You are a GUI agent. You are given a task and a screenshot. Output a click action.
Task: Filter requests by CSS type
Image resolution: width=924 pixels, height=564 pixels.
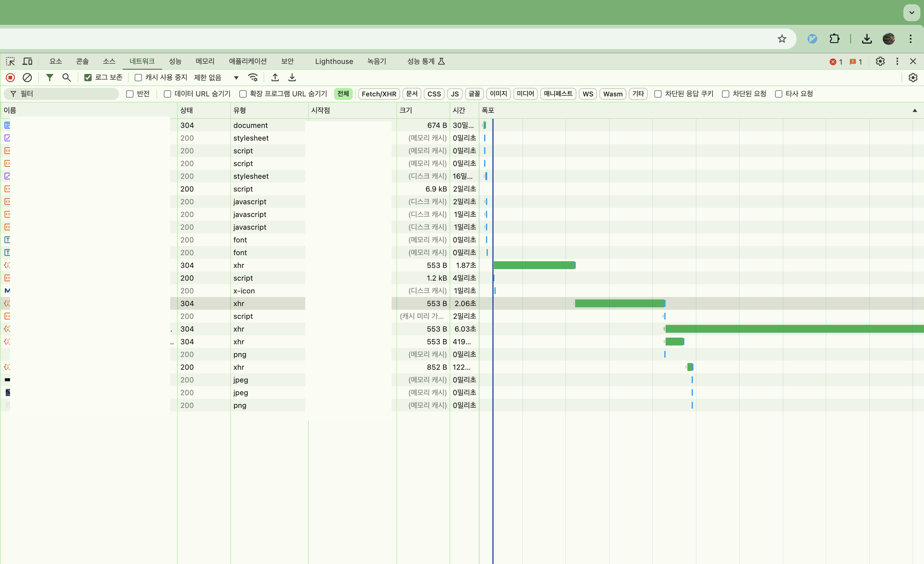tap(434, 94)
